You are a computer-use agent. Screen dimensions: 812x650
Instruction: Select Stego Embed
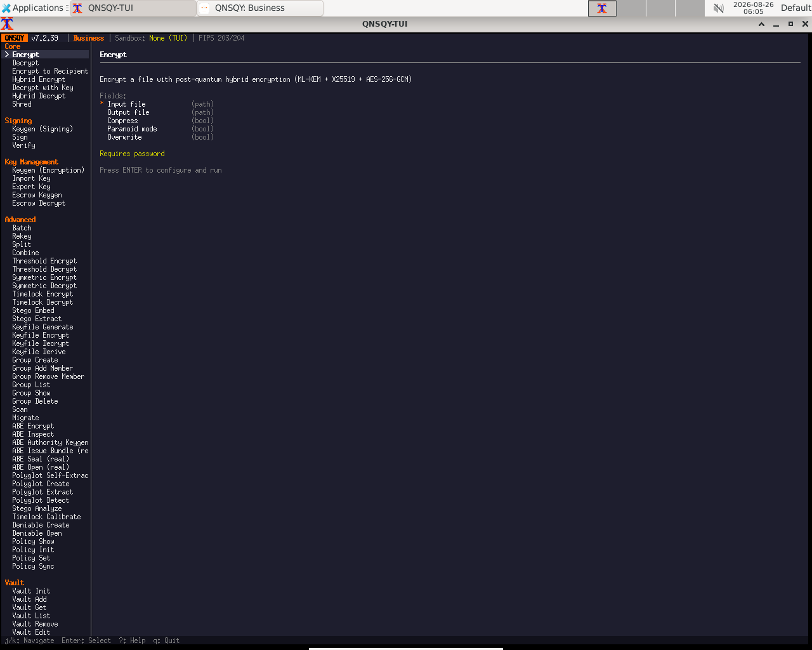pos(33,310)
